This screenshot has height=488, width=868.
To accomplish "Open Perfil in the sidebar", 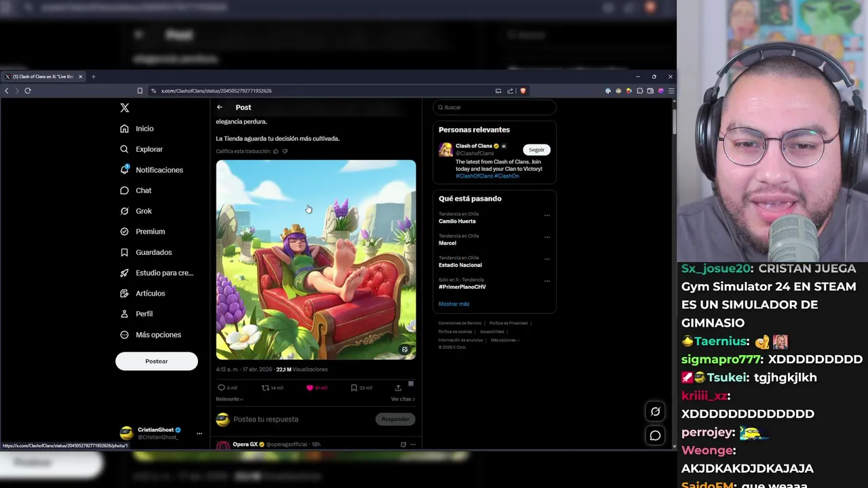I will coord(136,314).
